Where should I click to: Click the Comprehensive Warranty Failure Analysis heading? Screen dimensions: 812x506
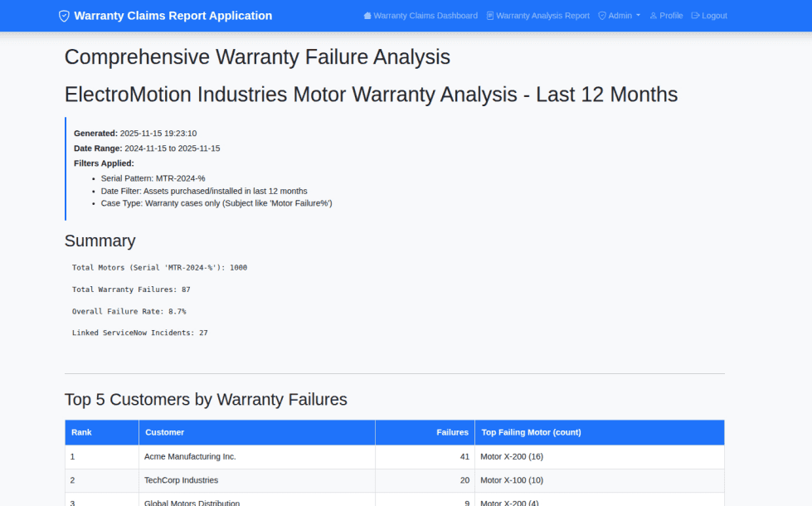pos(256,57)
